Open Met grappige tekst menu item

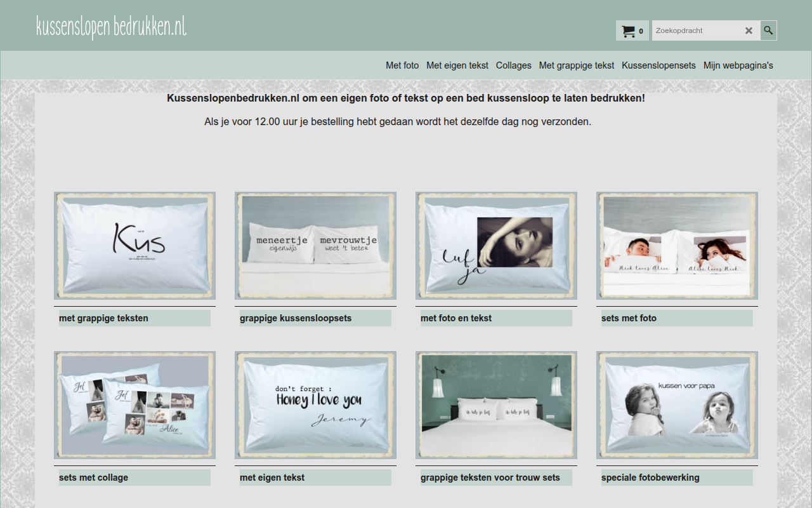click(x=577, y=65)
